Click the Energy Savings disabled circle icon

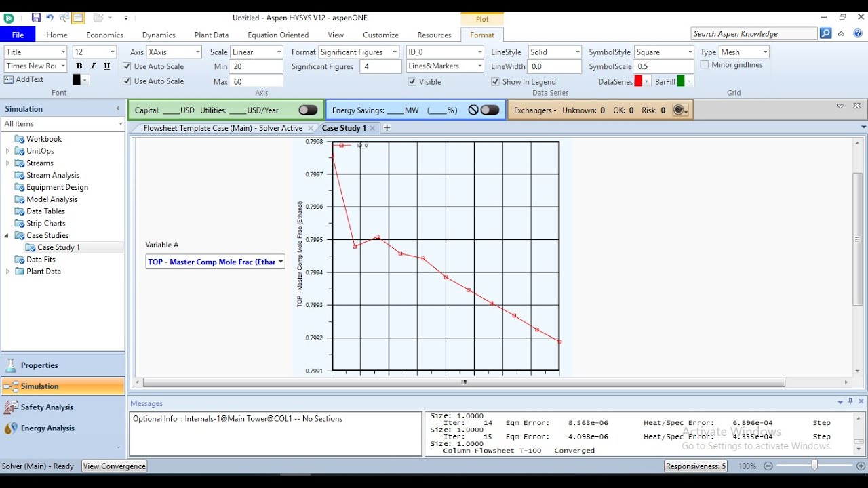click(473, 110)
